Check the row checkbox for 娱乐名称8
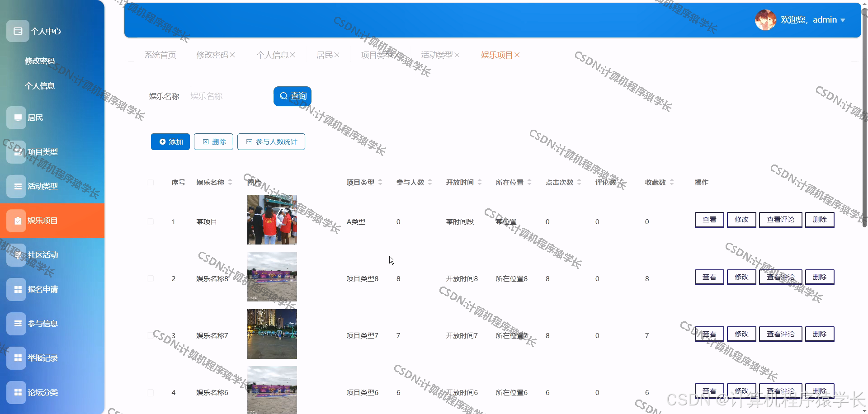Image resolution: width=868 pixels, height=414 pixels. click(150, 279)
